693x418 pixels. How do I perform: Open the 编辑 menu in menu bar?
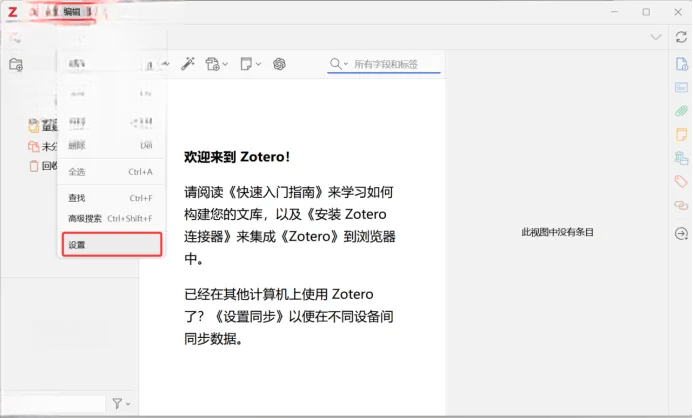[71, 11]
